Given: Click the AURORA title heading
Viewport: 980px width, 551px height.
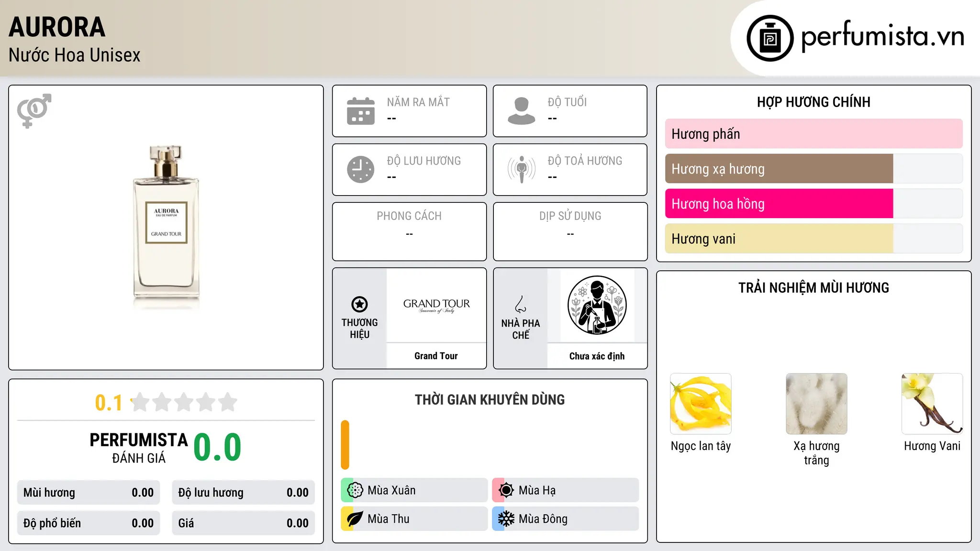Looking at the screenshot, I should click(57, 27).
